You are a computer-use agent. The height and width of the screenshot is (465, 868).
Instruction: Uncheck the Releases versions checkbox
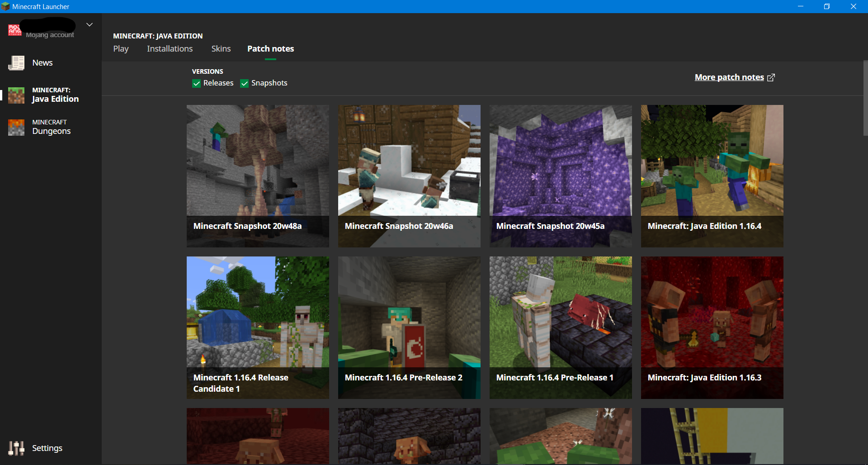pos(196,83)
